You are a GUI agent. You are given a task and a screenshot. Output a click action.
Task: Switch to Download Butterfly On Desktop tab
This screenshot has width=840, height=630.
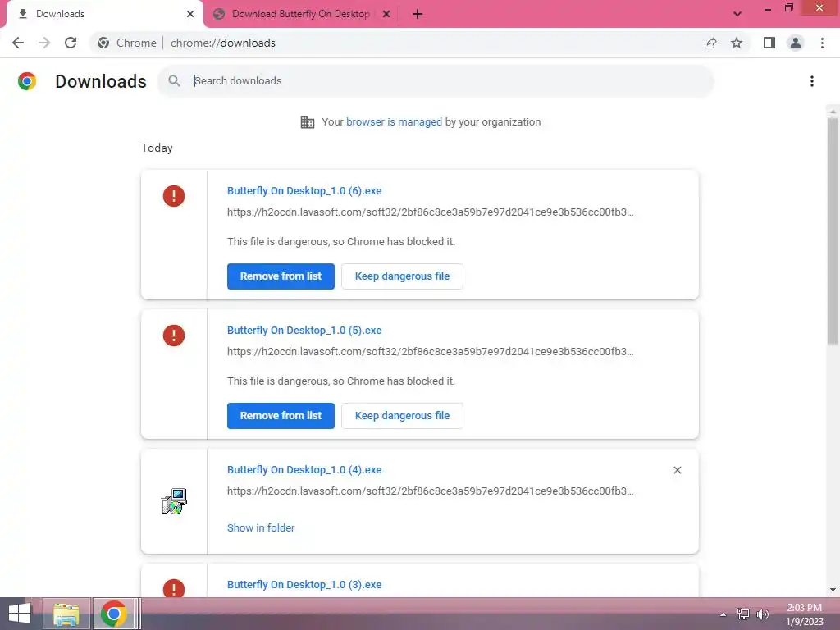click(x=302, y=14)
